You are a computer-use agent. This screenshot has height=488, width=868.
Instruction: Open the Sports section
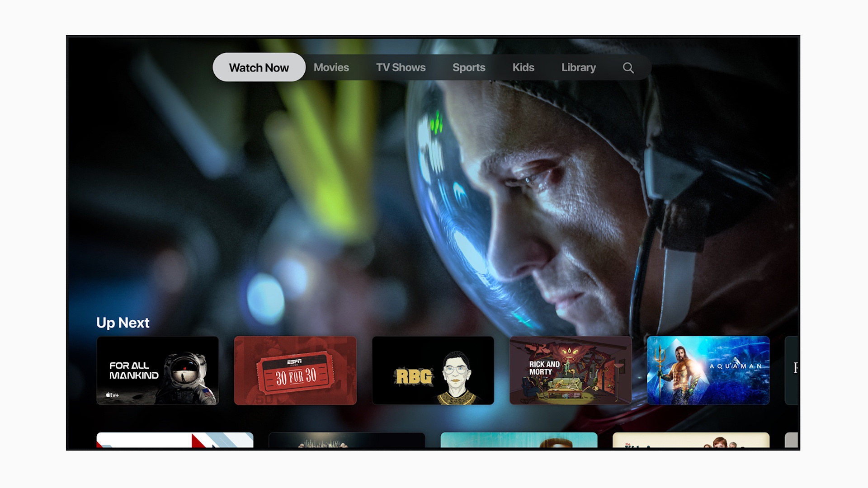468,67
